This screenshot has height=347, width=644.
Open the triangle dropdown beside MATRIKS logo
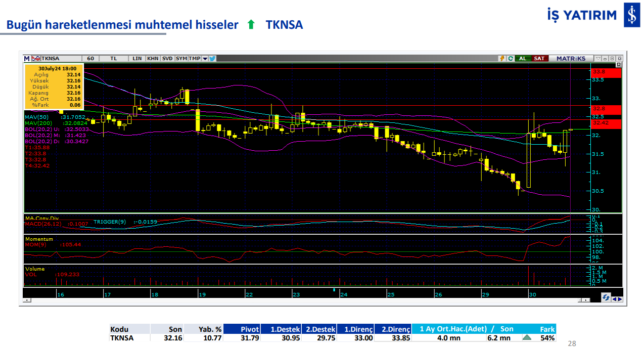(599, 58)
